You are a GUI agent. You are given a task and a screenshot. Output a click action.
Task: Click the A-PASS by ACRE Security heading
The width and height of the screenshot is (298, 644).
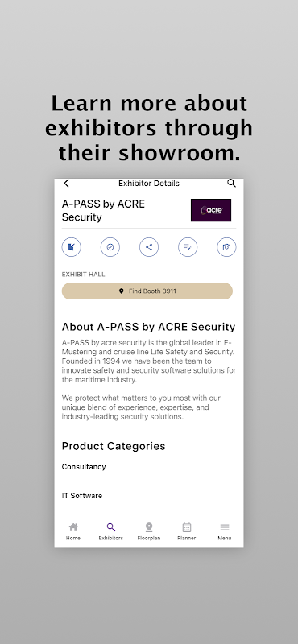click(104, 211)
